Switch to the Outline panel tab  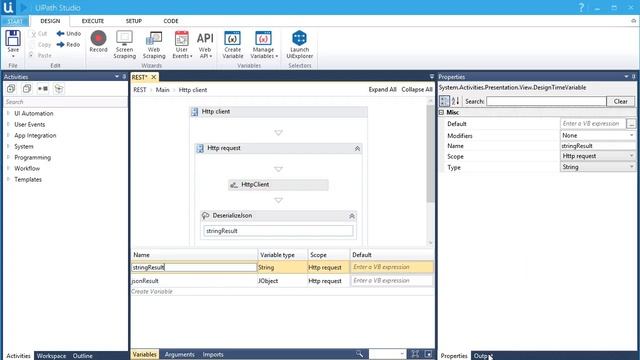[82, 356]
